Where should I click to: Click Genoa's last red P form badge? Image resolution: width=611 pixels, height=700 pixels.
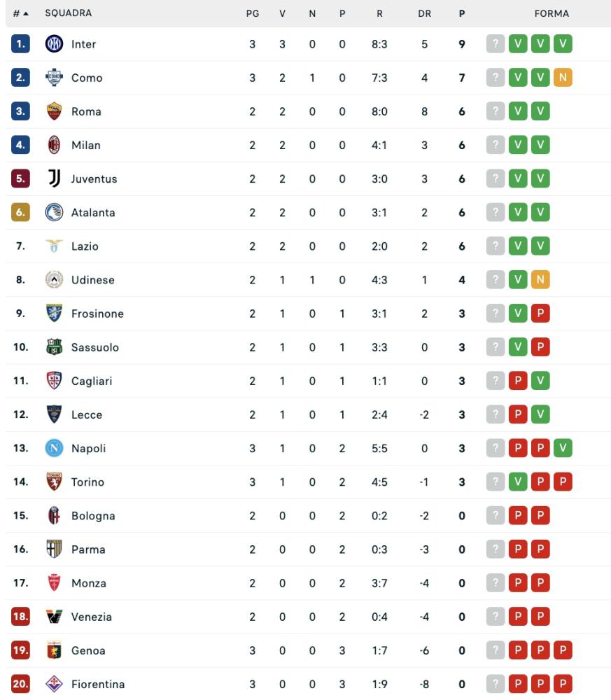pyautogui.click(x=563, y=650)
